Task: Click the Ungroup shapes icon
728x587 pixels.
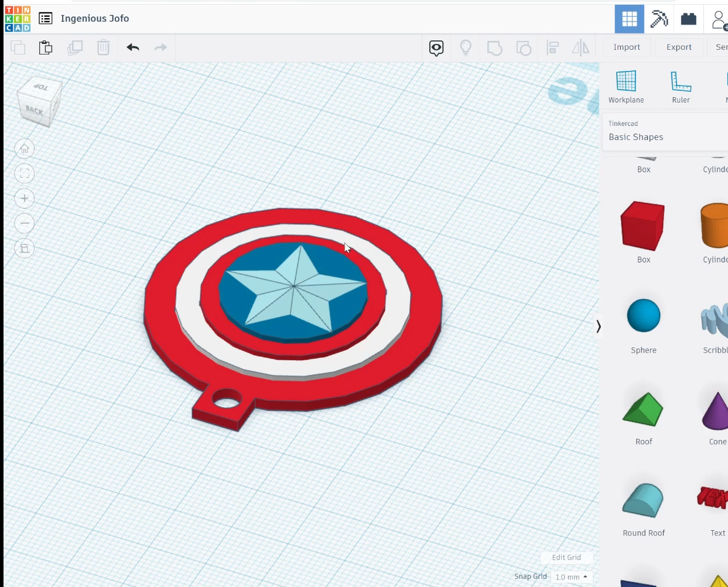Action: point(524,48)
